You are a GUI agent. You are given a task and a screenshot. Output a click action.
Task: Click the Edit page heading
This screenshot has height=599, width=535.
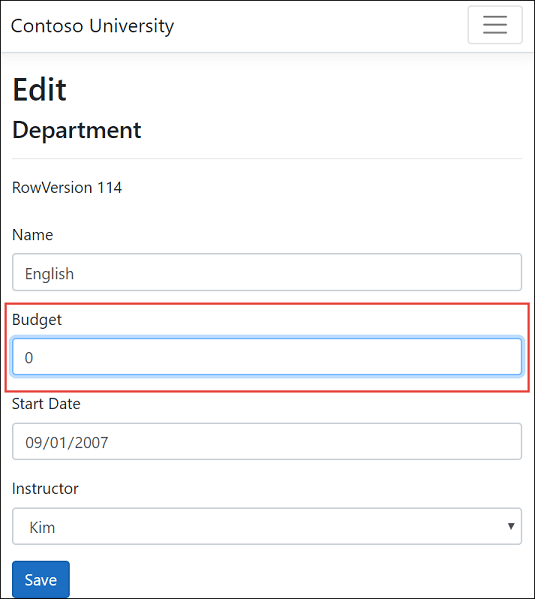pos(40,89)
